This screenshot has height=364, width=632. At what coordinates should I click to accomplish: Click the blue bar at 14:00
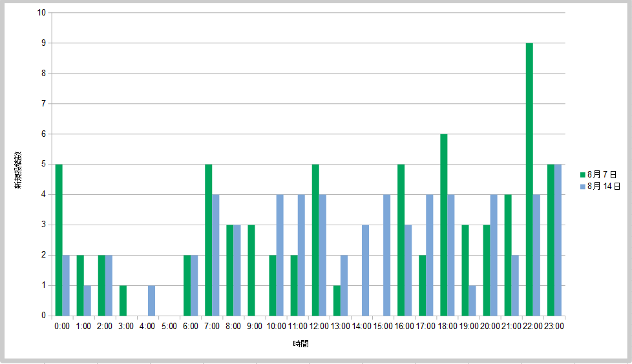(365, 270)
